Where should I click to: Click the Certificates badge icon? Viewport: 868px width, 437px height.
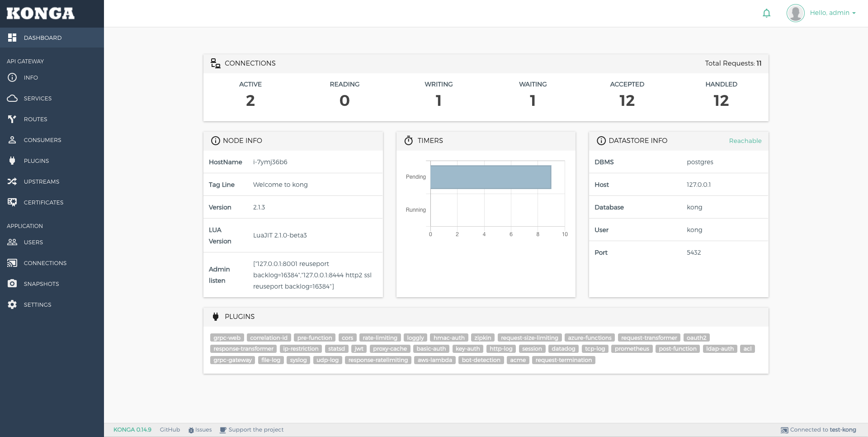pos(12,202)
